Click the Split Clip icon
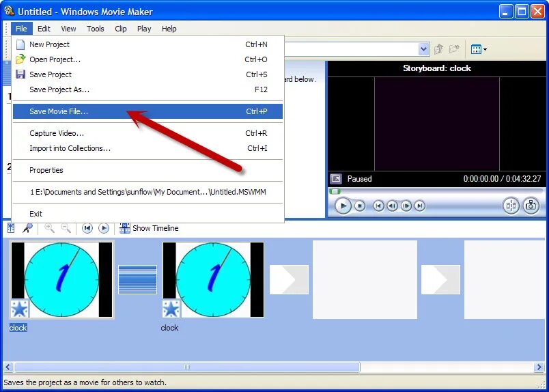 (511, 206)
